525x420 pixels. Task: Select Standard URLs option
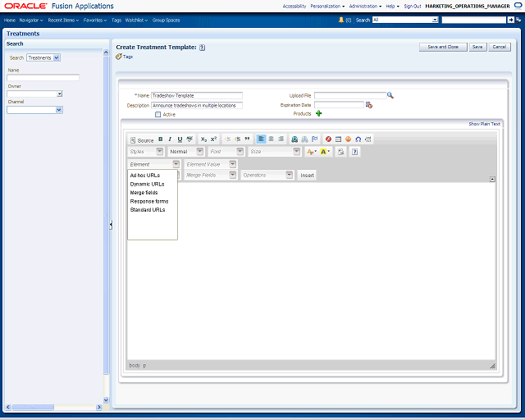tap(148, 210)
